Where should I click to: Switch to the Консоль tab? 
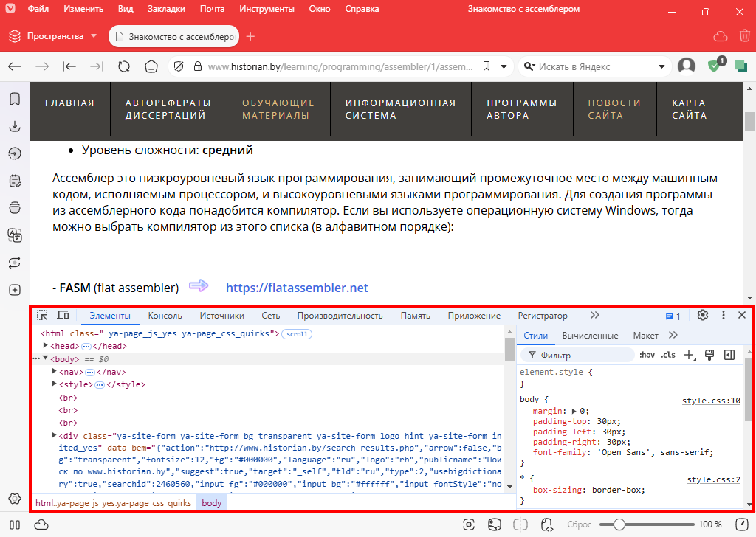[x=165, y=316]
